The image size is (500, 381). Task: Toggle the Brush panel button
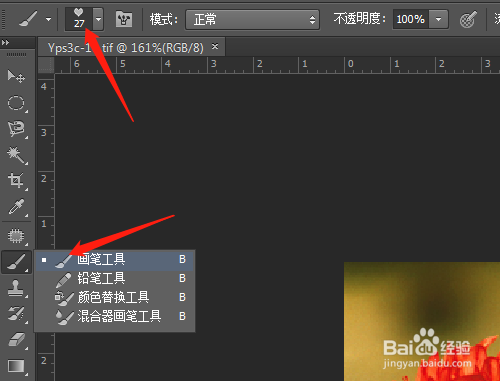[x=124, y=19]
